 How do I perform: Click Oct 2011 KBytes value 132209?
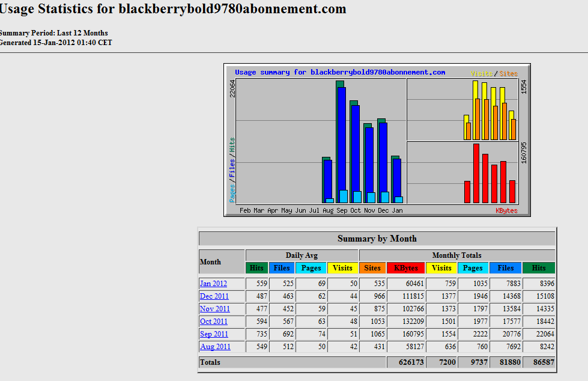[x=413, y=322]
